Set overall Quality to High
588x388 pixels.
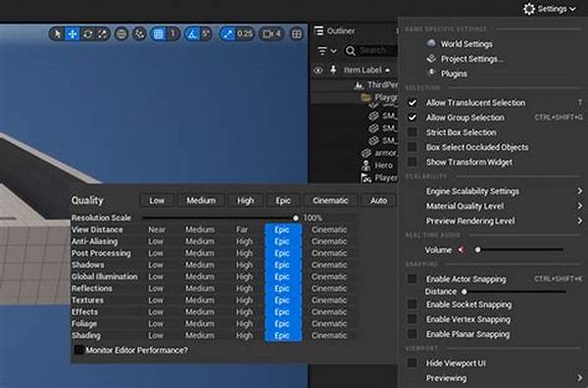click(245, 201)
